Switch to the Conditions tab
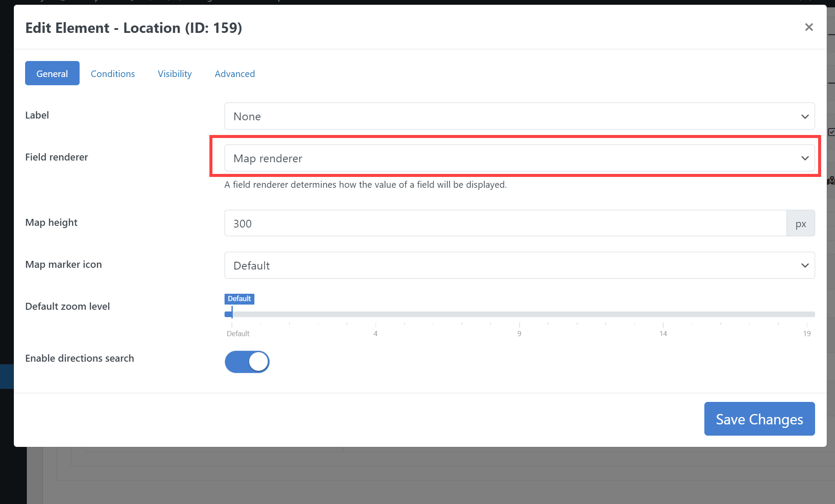 tap(112, 74)
